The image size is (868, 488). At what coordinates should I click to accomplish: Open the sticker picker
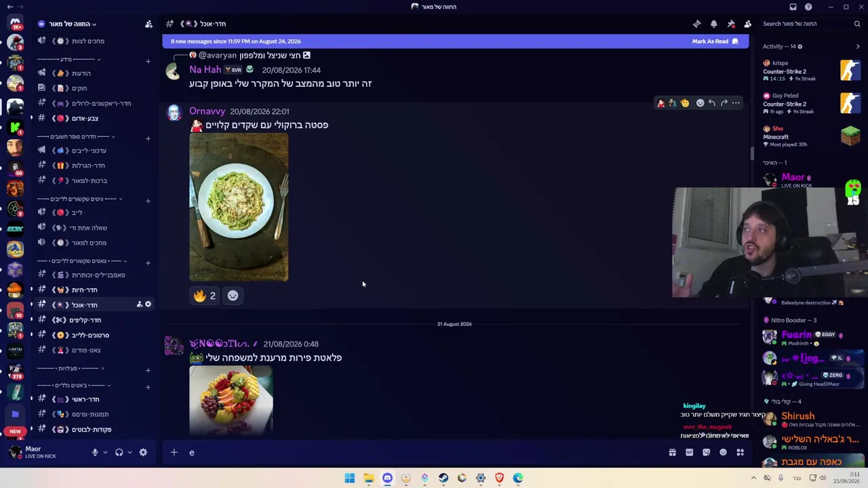[706, 453]
